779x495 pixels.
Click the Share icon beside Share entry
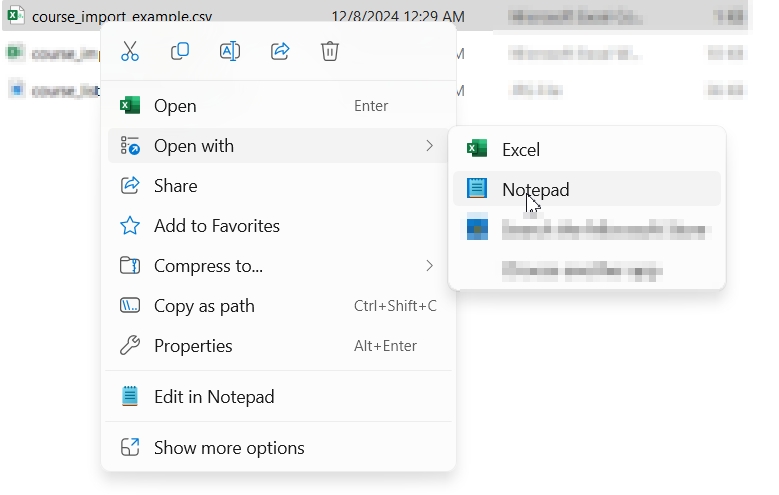tap(130, 185)
